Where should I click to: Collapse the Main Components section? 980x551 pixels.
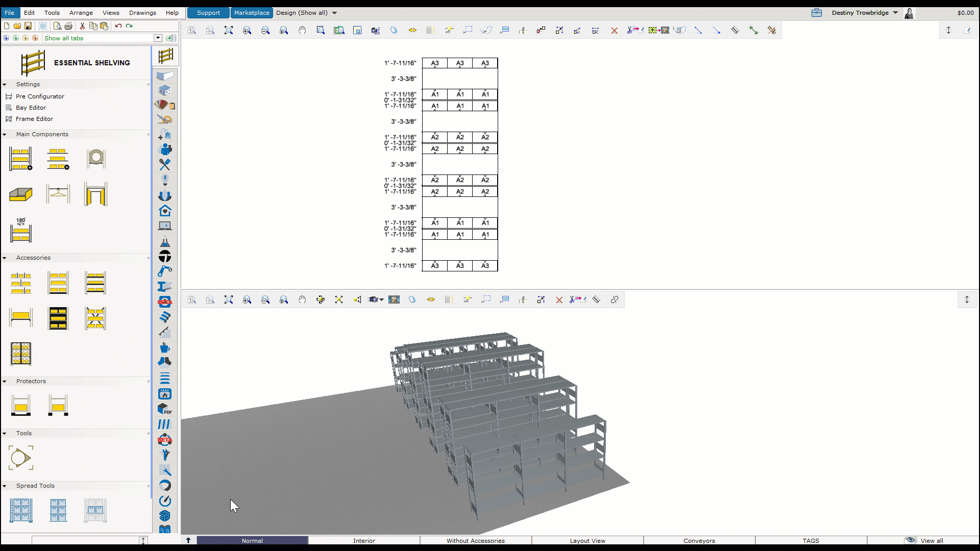point(5,135)
